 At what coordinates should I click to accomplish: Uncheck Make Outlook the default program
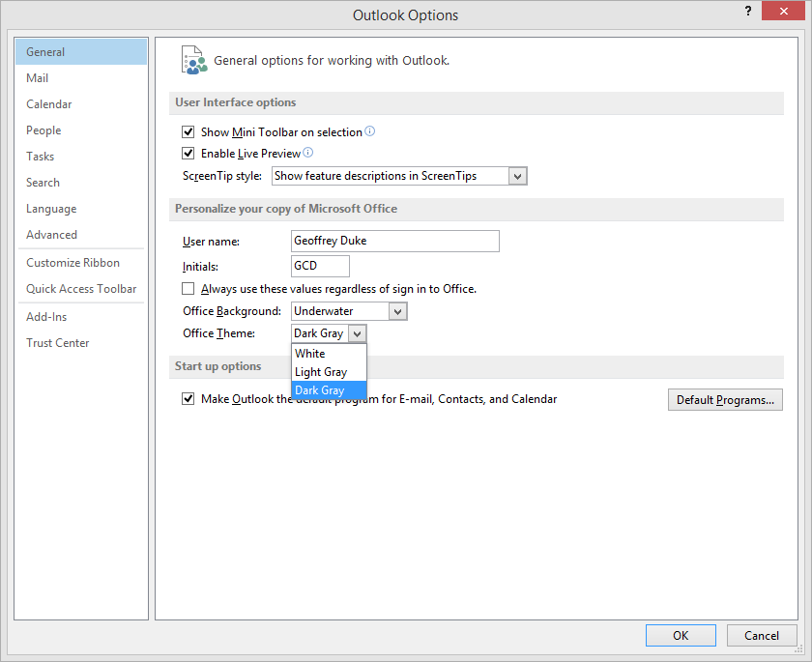[x=188, y=398]
